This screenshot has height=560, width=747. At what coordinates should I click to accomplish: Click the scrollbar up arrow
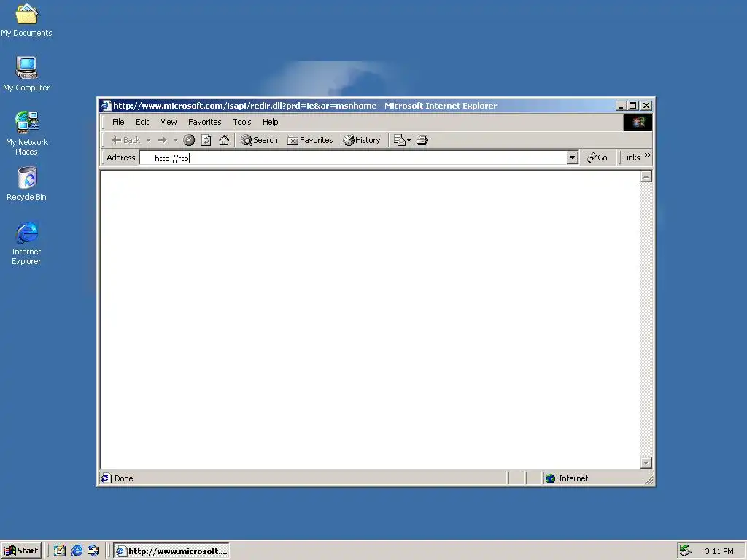pyautogui.click(x=646, y=177)
